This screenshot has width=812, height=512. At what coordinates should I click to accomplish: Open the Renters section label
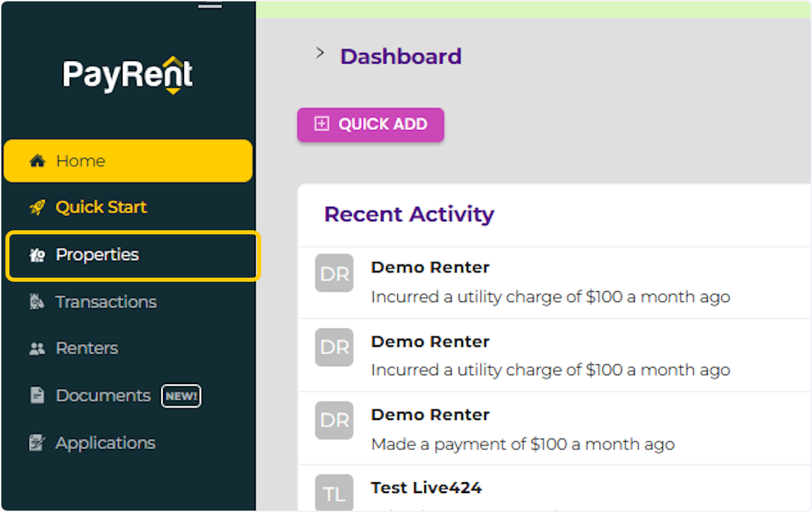(87, 349)
